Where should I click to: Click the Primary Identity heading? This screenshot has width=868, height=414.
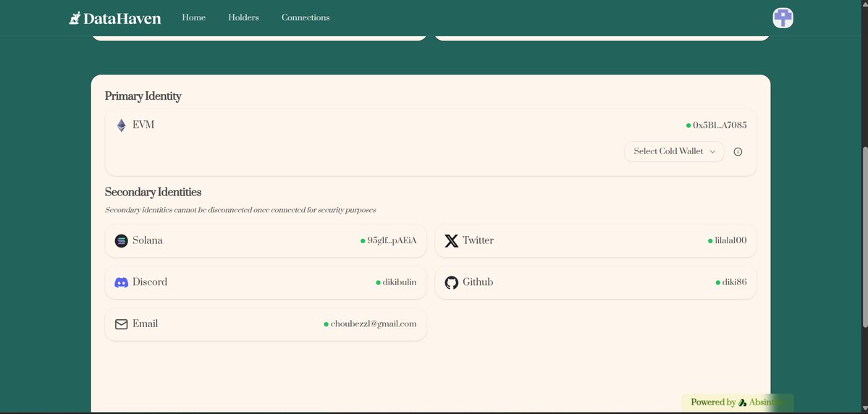[143, 96]
